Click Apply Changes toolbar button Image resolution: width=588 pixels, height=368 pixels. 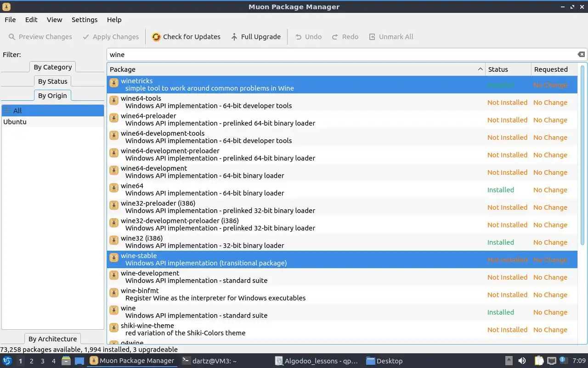pos(110,37)
